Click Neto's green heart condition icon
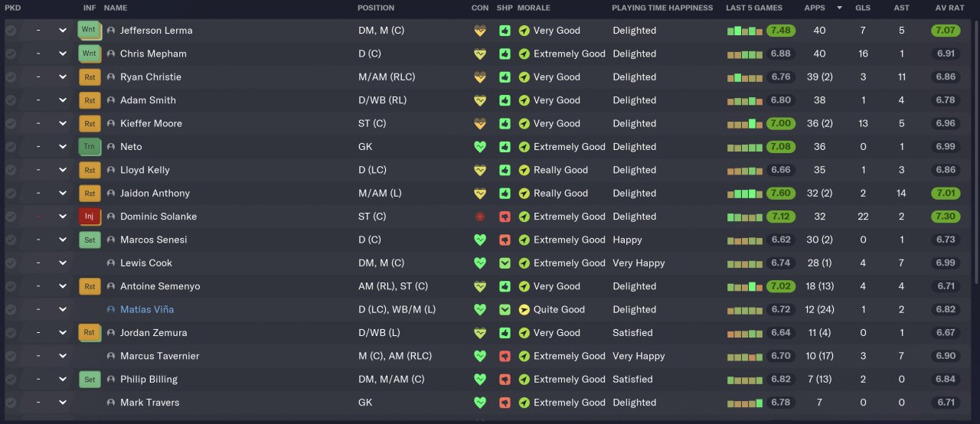Viewport: 980px width, 424px height. click(x=480, y=147)
